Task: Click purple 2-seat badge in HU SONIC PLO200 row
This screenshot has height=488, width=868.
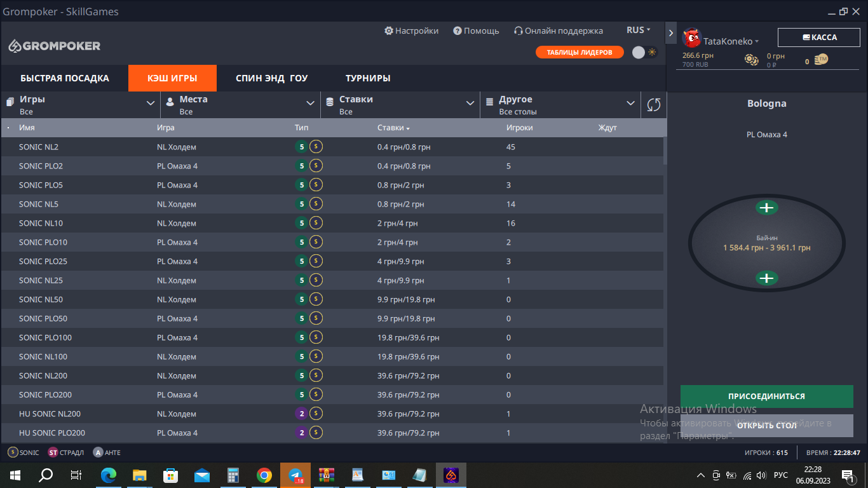Action: pos(302,433)
